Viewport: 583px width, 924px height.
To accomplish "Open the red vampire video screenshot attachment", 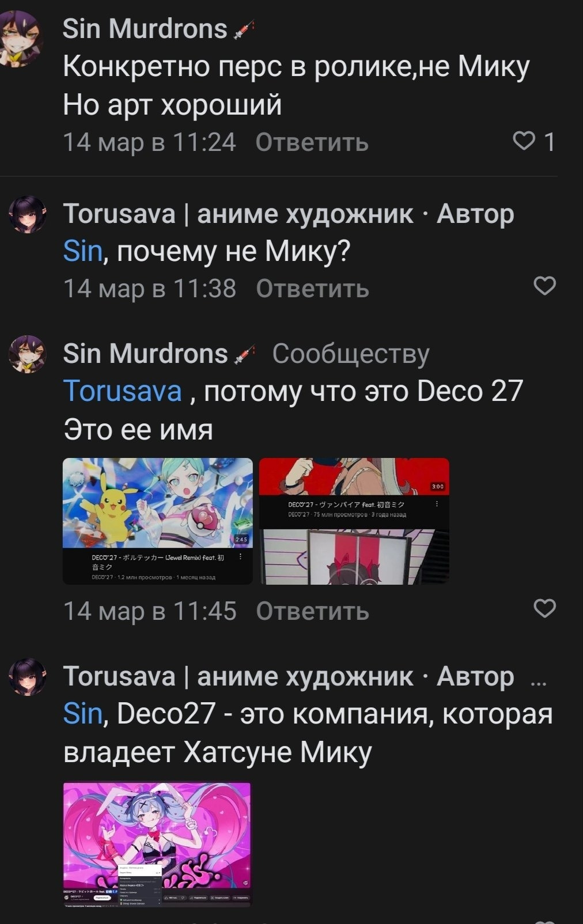I will [x=354, y=521].
